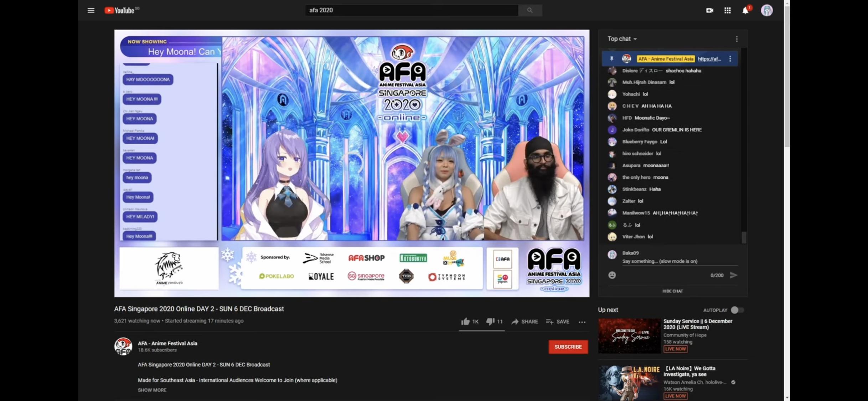Click Yohachi's chat message
868x401 pixels.
click(635, 94)
